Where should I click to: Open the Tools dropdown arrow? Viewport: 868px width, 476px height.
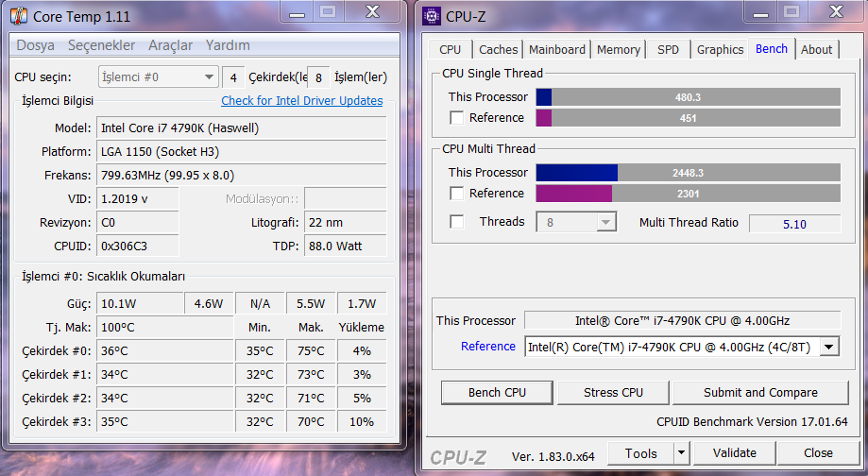(681, 453)
